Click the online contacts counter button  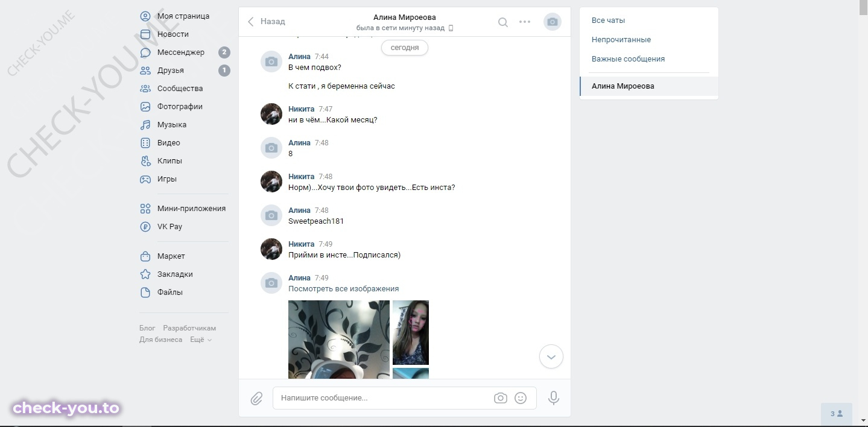click(836, 414)
